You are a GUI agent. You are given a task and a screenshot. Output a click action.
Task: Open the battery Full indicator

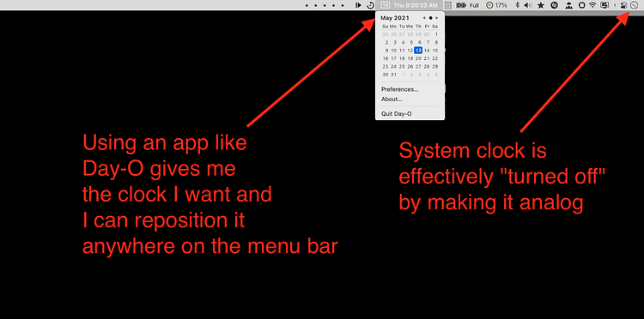coord(467,5)
